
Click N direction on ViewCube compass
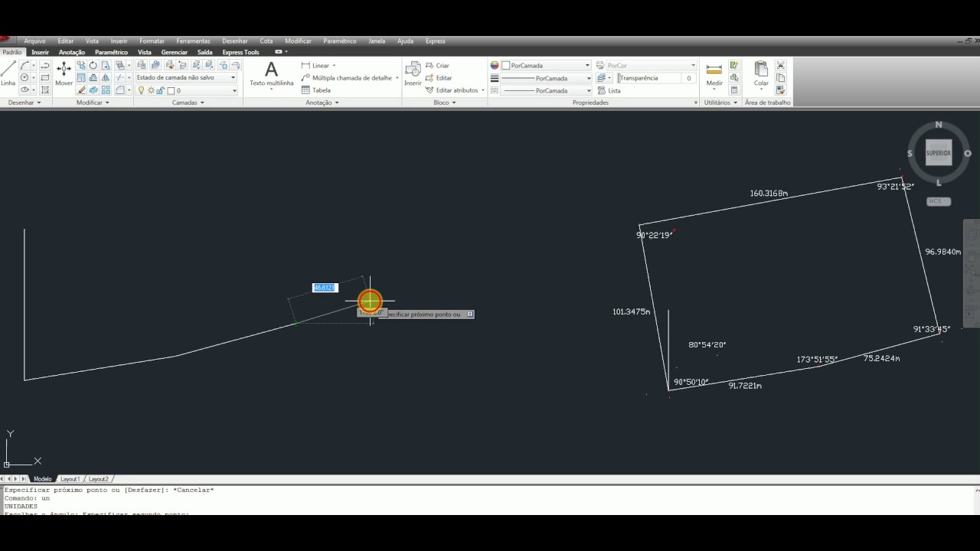[x=939, y=125]
